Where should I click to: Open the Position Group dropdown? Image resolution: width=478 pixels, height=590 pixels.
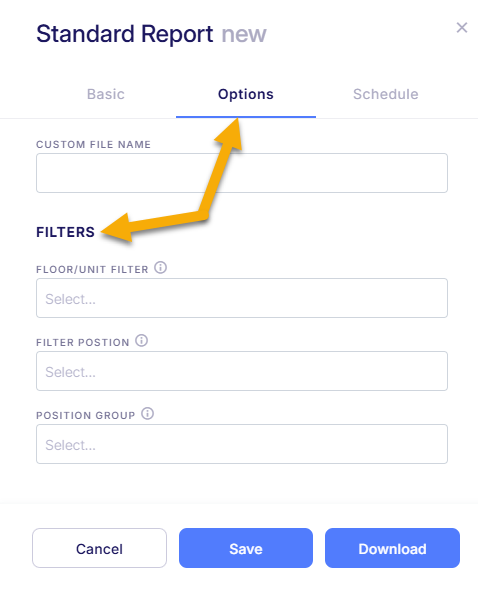coord(242,444)
